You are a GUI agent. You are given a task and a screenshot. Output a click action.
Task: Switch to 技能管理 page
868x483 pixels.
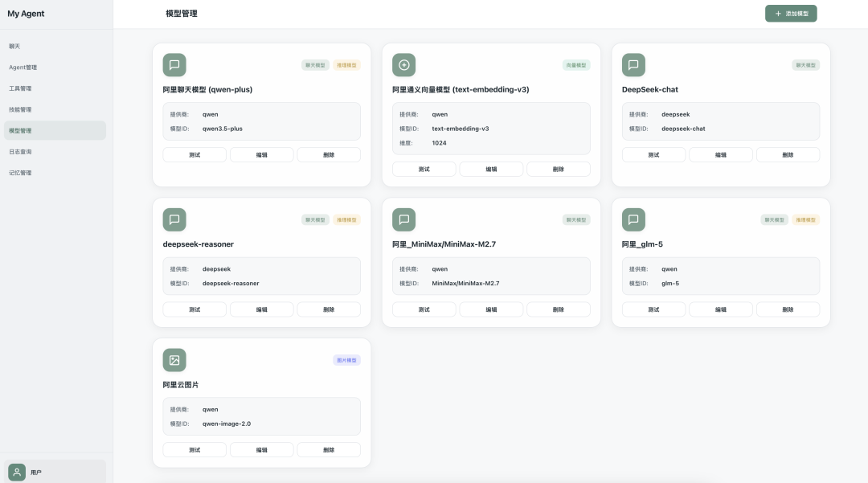tap(21, 109)
